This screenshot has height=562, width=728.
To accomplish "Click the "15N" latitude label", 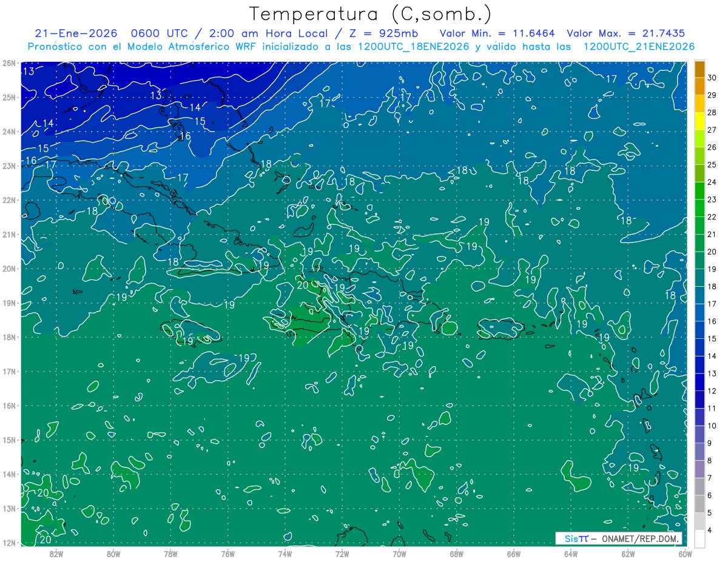I will coord(8,440).
